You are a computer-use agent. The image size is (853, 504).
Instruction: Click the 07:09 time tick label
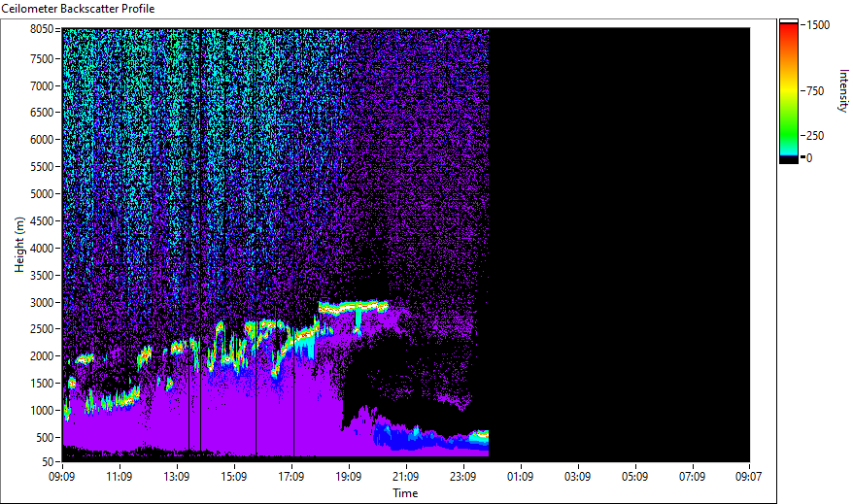[x=693, y=477]
